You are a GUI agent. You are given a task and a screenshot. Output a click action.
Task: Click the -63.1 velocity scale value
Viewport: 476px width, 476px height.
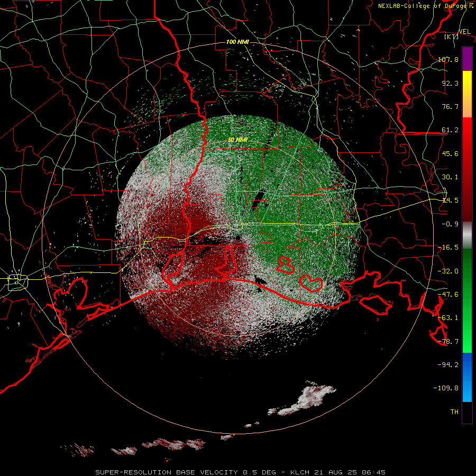pos(448,318)
